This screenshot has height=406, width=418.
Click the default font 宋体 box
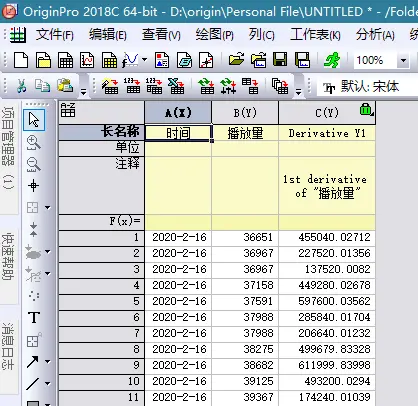pos(367,87)
